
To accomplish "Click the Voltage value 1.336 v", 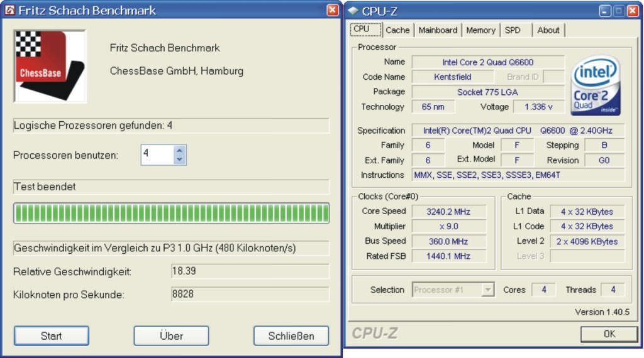I will tap(538, 107).
